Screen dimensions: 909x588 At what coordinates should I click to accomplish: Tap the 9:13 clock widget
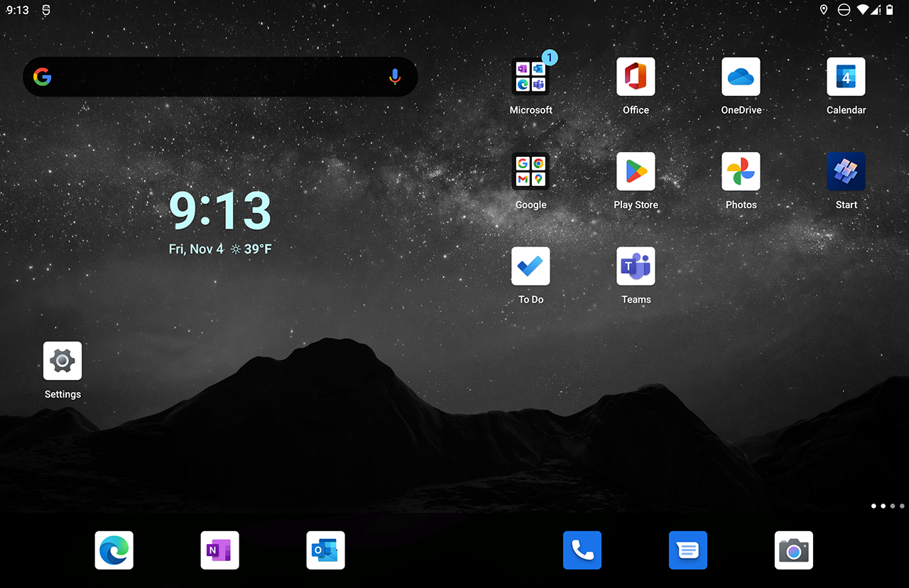point(220,210)
